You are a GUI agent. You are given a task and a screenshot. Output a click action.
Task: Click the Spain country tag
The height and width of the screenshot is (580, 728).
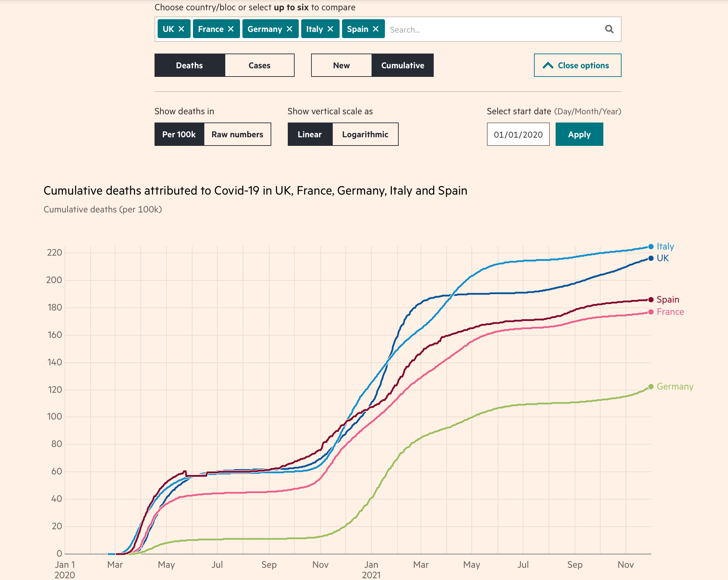coord(363,29)
